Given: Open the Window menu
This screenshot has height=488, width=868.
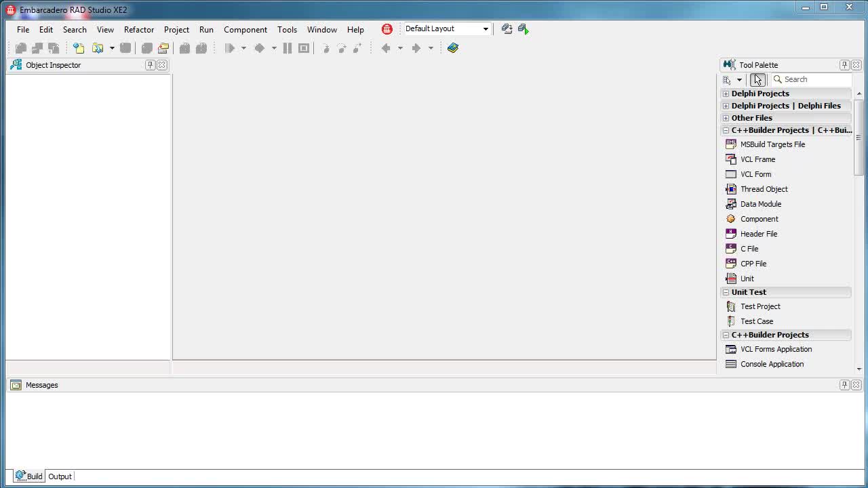Looking at the screenshot, I should click(322, 29).
